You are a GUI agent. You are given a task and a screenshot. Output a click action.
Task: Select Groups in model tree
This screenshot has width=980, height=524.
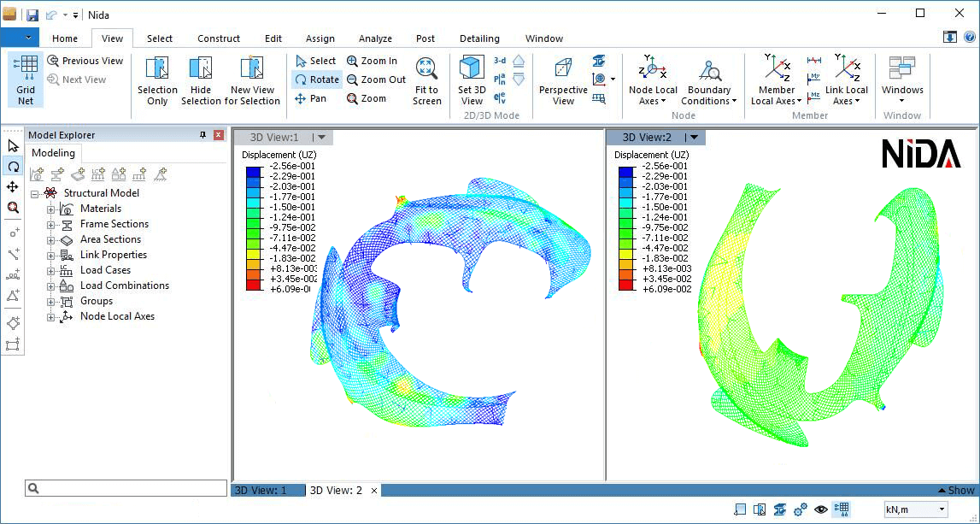pos(97,301)
